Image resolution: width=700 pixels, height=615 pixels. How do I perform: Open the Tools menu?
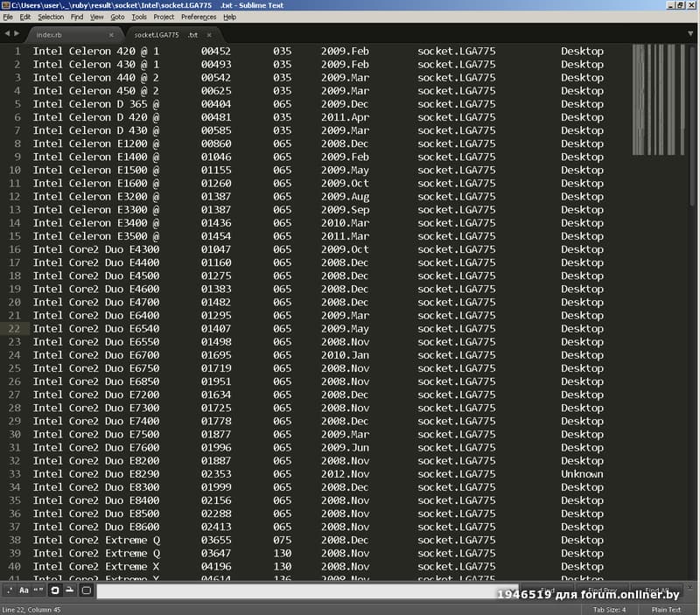point(139,17)
